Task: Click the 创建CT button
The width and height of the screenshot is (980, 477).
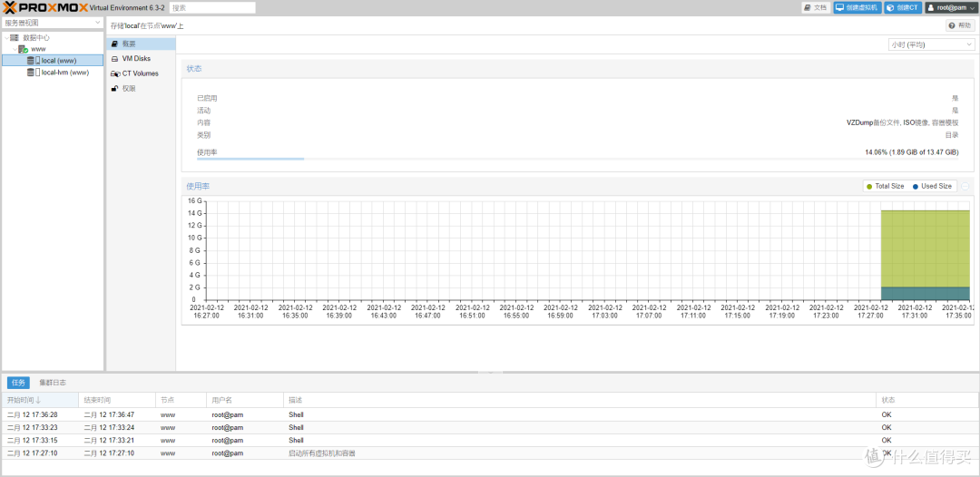Action: 903,7
